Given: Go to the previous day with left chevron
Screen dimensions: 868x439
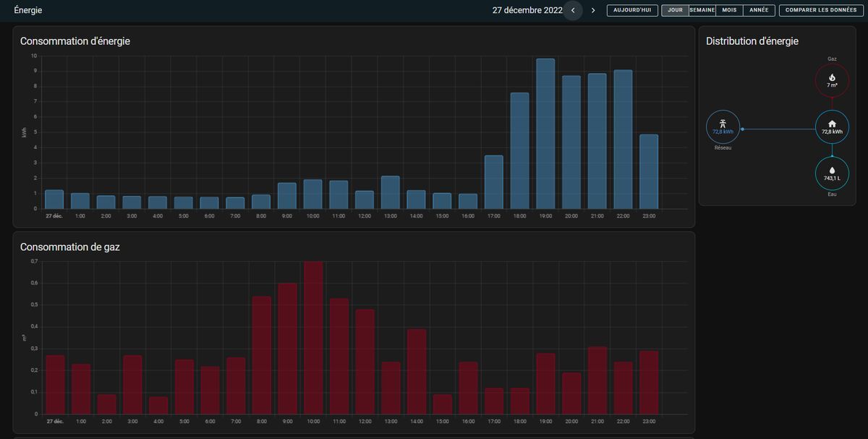Looking at the screenshot, I should click(x=573, y=11).
